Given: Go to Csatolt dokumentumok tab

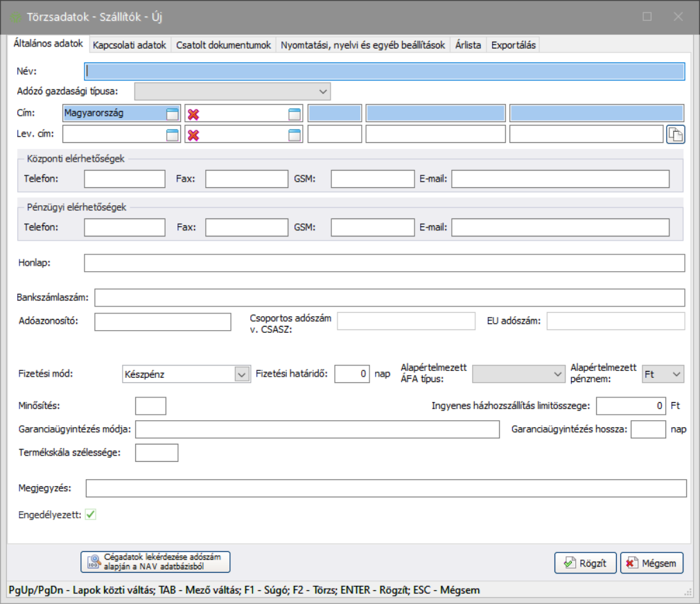Looking at the screenshot, I should click(x=223, y=45).
